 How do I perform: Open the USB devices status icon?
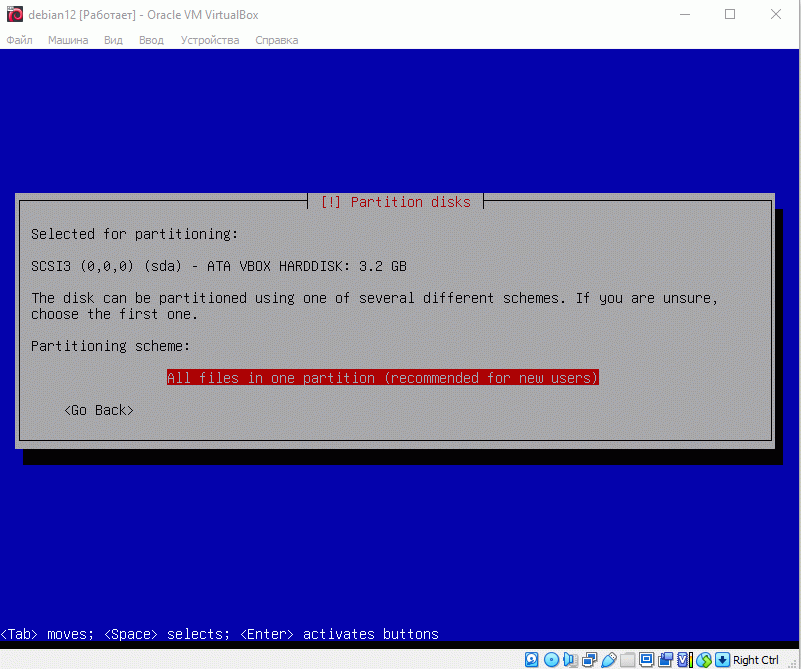609,660
